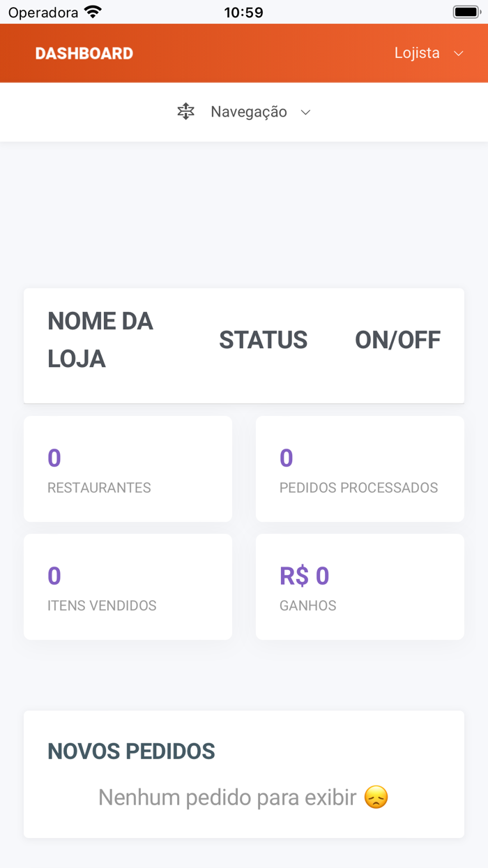Open the Lojista account dropdown
Screen dimensions: 488x868
(x=417, y=52)
